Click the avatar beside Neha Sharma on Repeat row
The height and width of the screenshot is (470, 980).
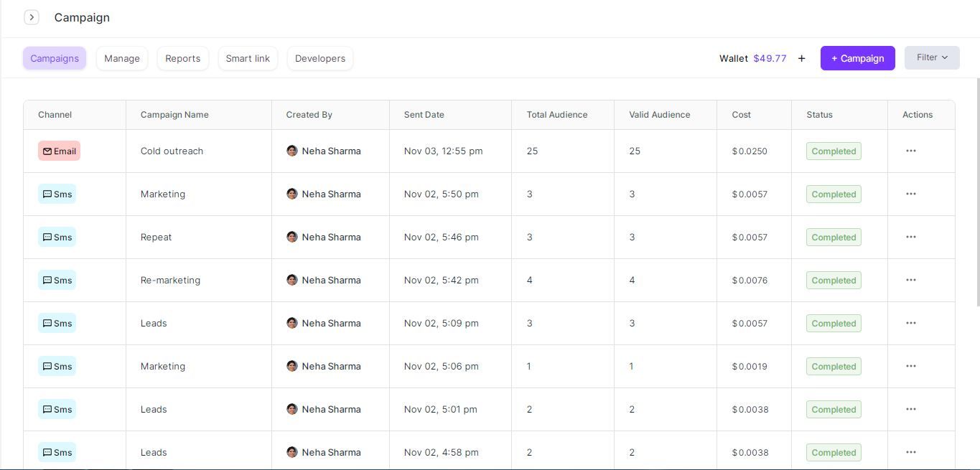(x=292, y=237)
